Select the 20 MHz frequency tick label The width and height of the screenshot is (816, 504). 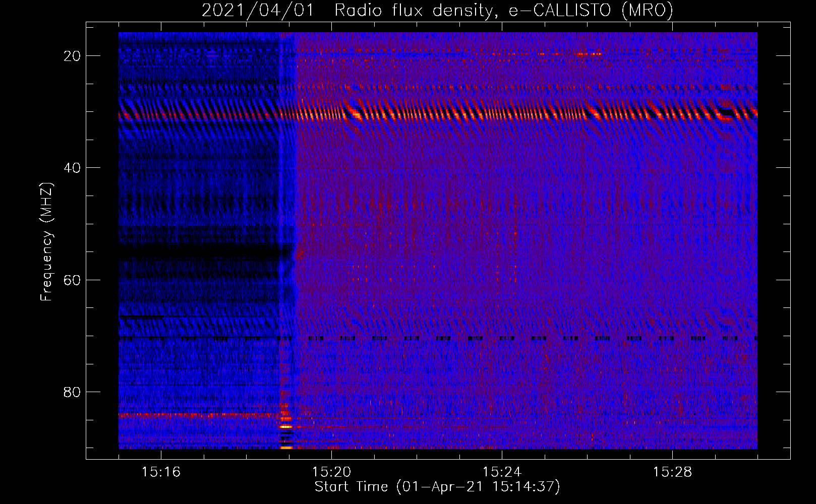point(72,55)
